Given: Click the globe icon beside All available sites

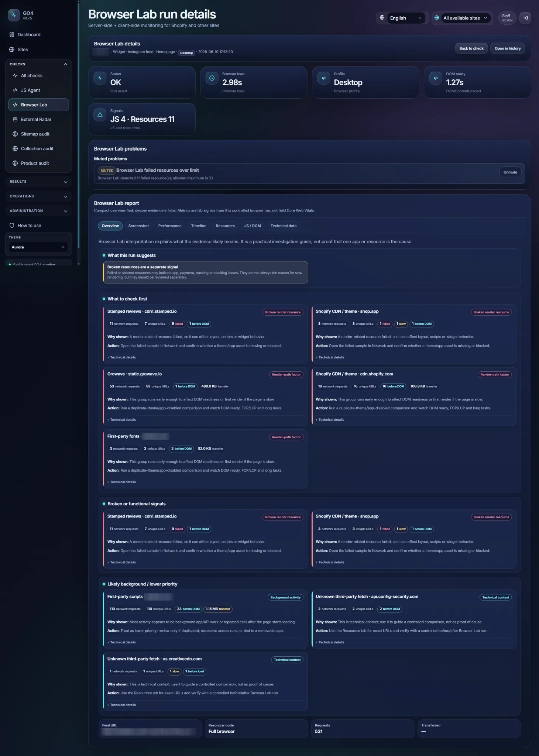Looking at the screenshot, I should (x=437, y=18).
